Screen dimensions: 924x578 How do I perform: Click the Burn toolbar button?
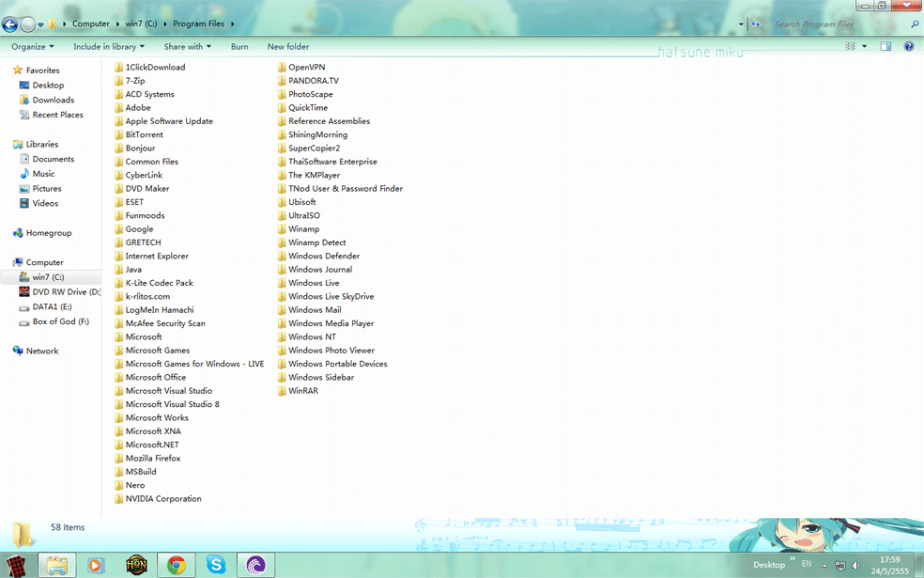[239, 46]
